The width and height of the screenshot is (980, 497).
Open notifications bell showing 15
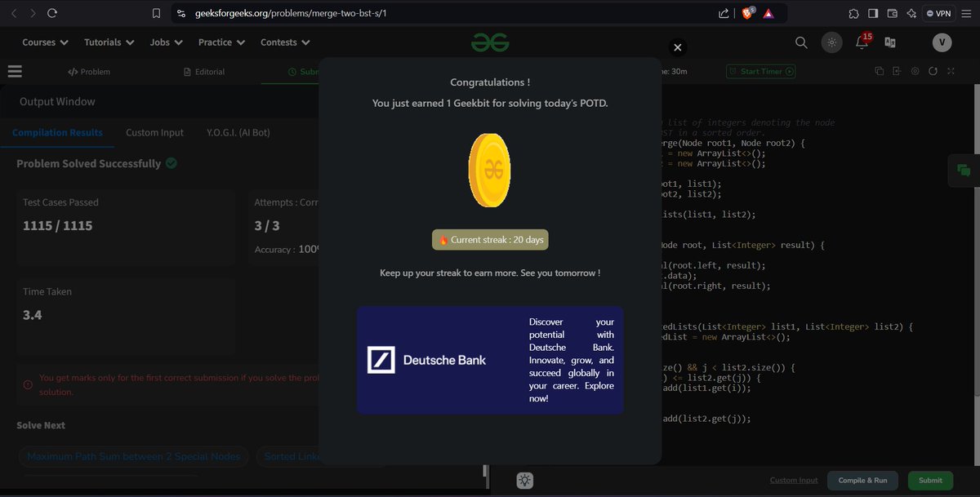tap(862, 41)
